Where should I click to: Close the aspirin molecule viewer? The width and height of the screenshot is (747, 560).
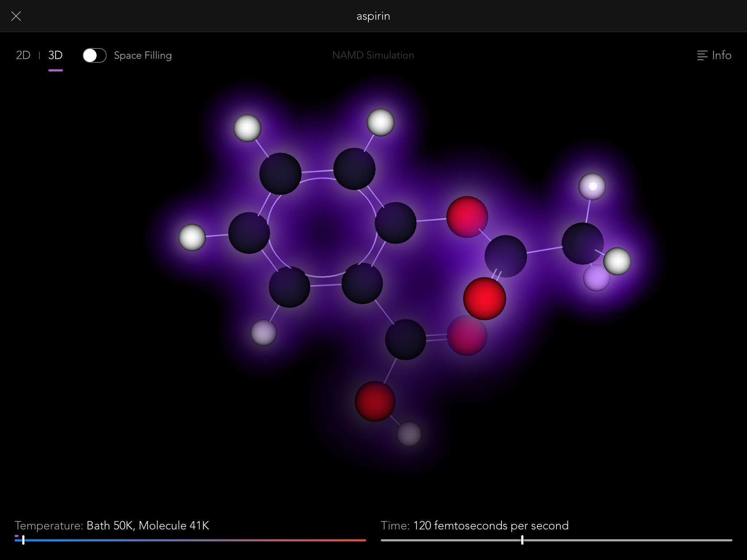16,16
